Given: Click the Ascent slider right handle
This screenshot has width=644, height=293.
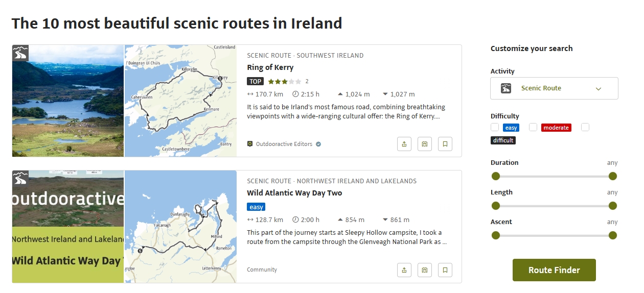Looking at the screenshot, I should tap(613, 235).
